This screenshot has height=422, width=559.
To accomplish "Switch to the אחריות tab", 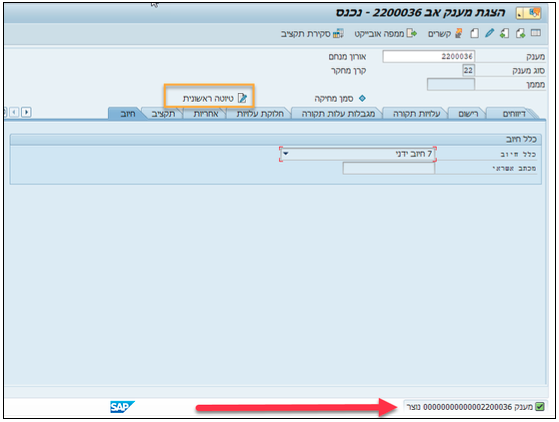I will tap(205, 114).
